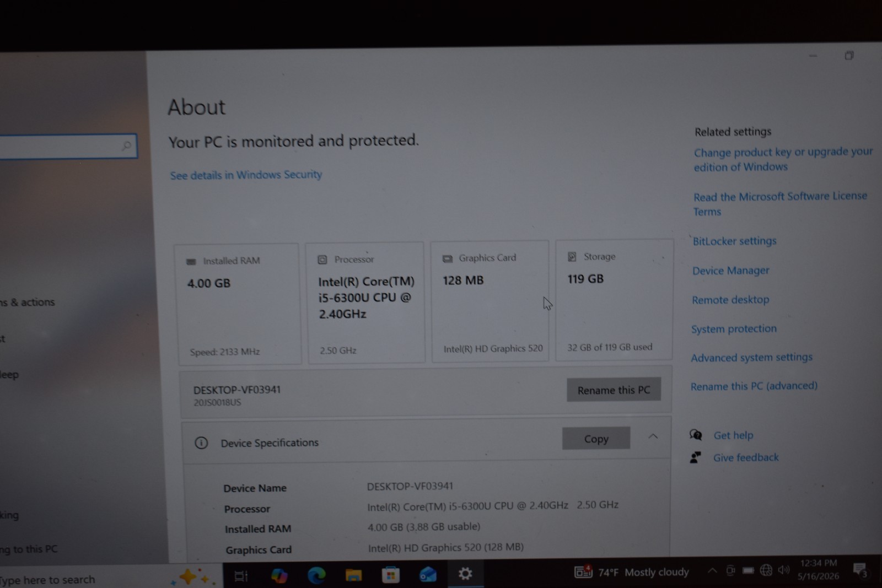Click the Give feedback link

pos(746,457)
